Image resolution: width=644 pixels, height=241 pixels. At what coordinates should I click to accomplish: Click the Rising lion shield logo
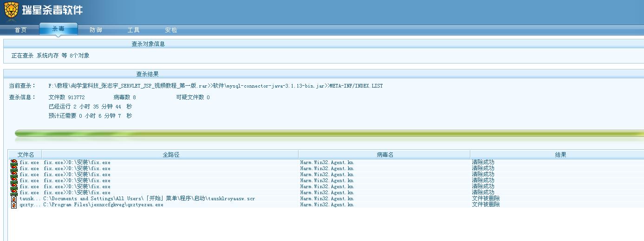click(11, 10)
